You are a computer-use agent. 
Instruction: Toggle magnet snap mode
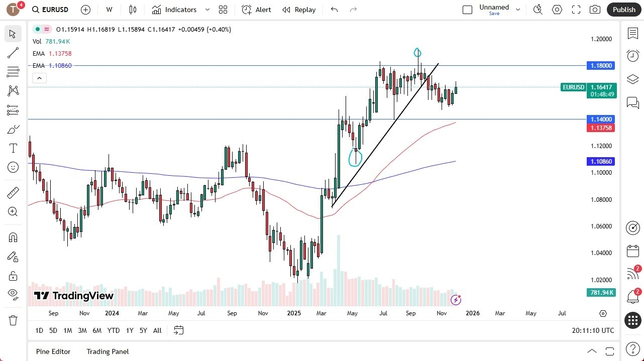point(13,237)
